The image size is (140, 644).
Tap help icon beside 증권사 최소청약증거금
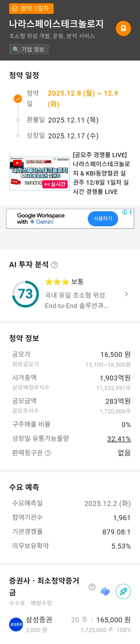click(92, 587)
